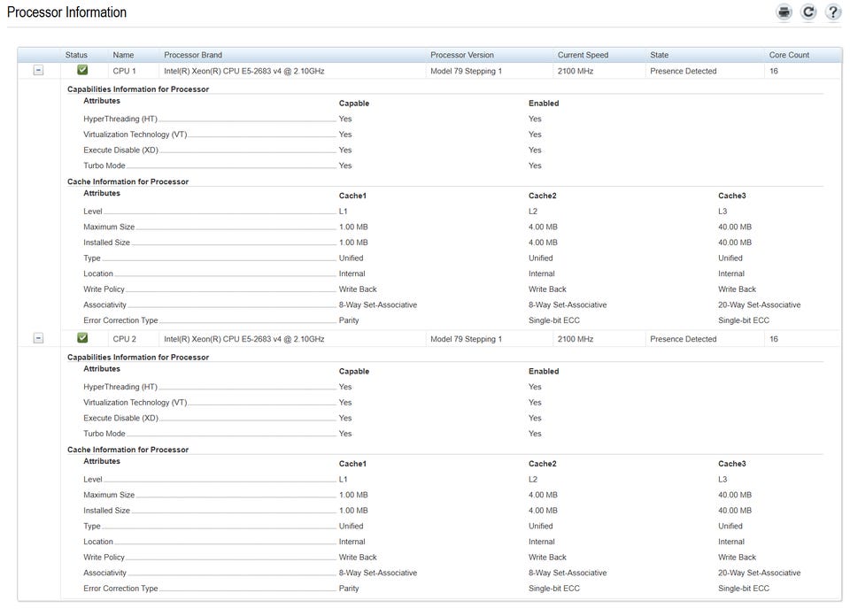Click the Name column header

coord(123,55)
